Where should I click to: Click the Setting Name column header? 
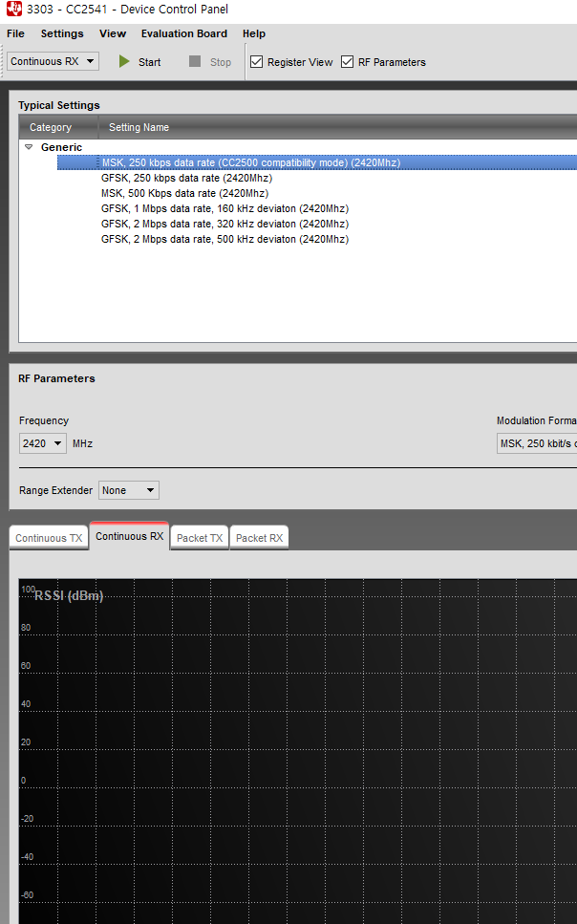(338, 127)
